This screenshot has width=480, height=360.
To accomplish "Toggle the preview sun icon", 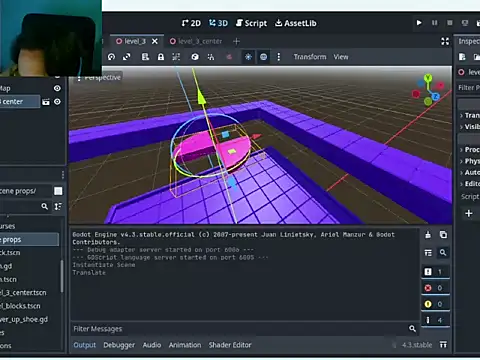I will (x=248, y=57).
